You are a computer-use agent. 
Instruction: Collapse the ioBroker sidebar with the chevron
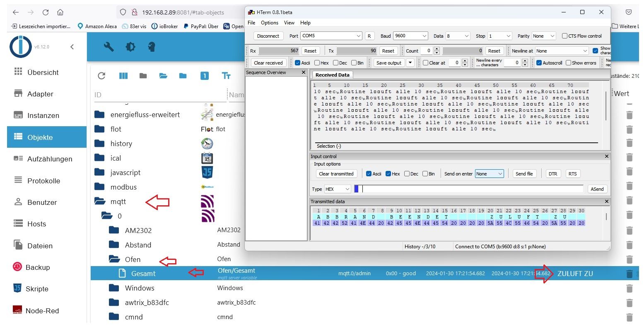72,47
